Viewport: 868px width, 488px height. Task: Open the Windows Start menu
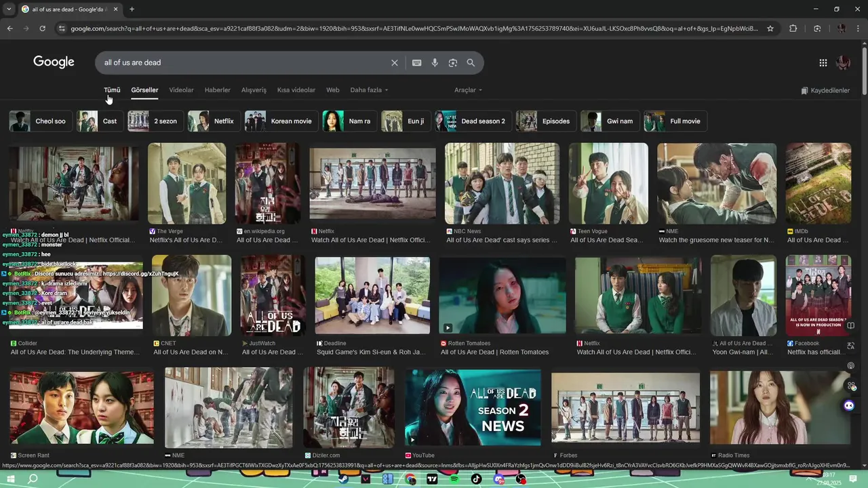10,479
